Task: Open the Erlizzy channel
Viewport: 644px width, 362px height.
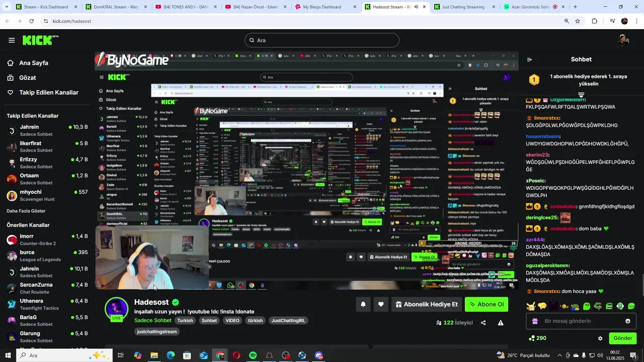Action: click(x=47, y=162)
